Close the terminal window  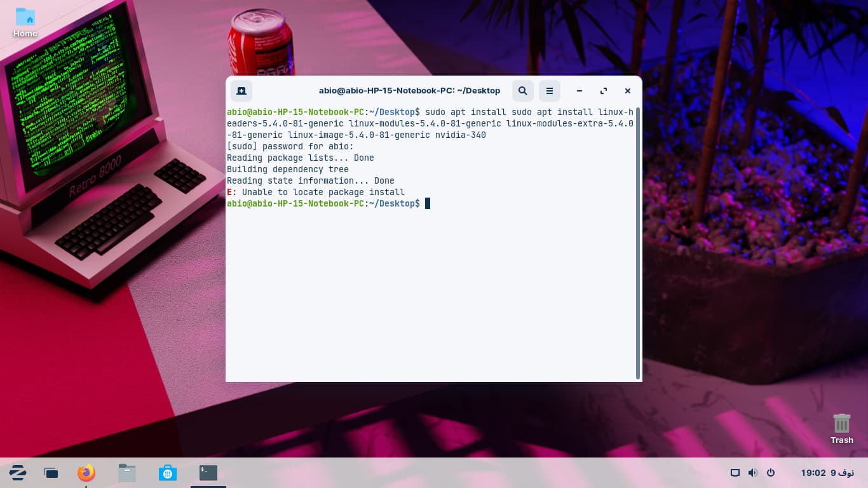pyautogui.click(x=628, y=91)
